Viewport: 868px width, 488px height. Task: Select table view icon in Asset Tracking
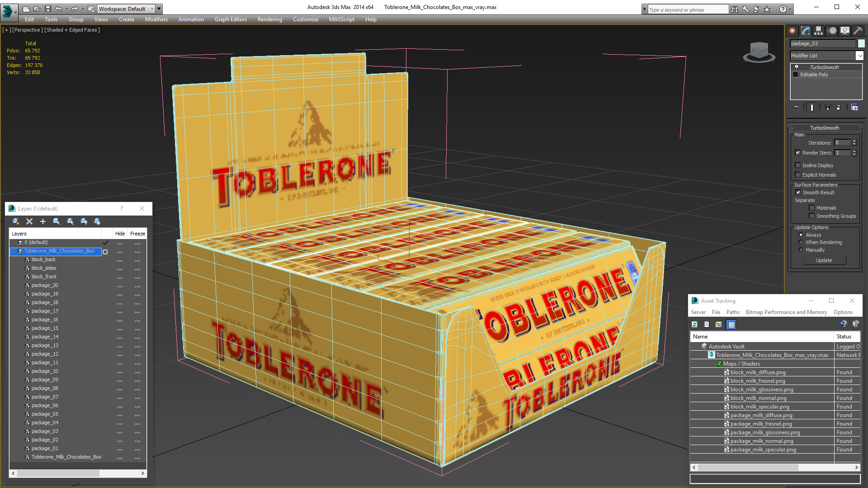point(731,324)
